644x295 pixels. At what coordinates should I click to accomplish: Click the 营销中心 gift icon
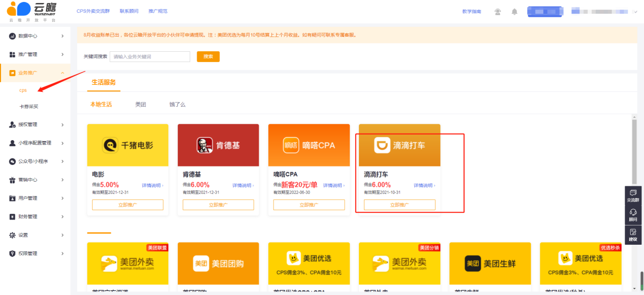tap(13, 180)
